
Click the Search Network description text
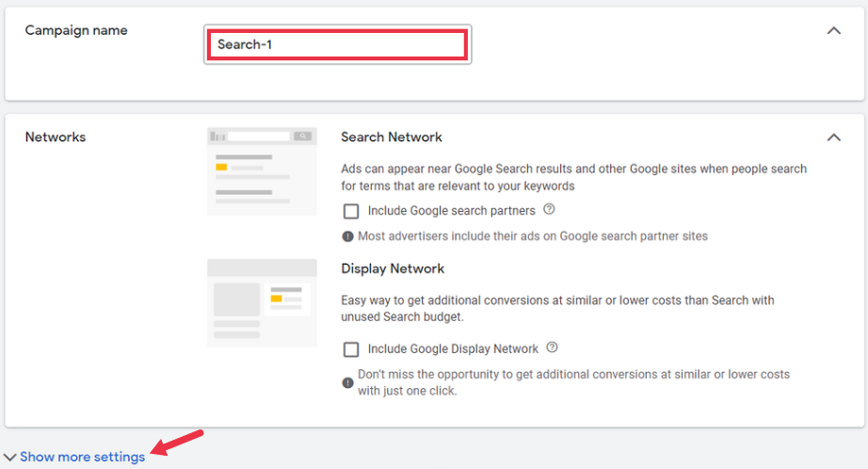point(573,177)
